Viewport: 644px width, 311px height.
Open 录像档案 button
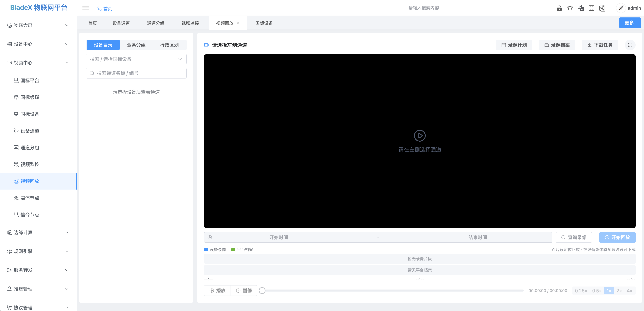[557, 45]
